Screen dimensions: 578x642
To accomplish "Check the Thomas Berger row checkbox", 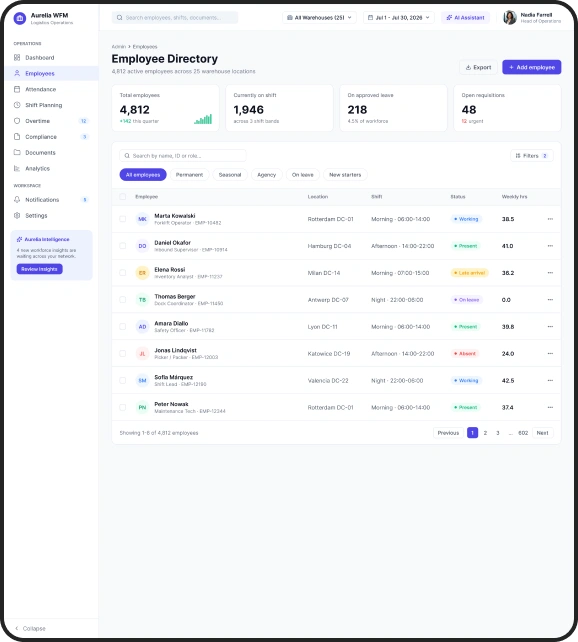I will (x=122, y=300).
